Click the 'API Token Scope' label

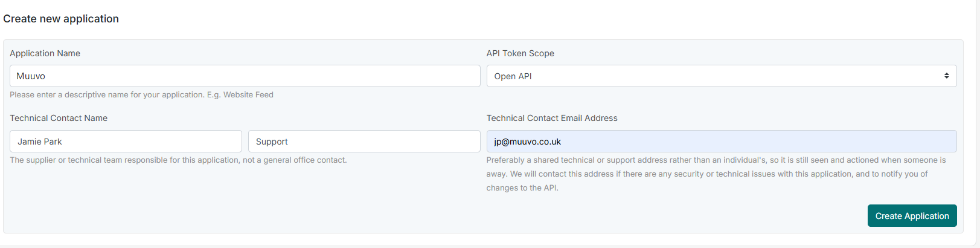(520, 53)
